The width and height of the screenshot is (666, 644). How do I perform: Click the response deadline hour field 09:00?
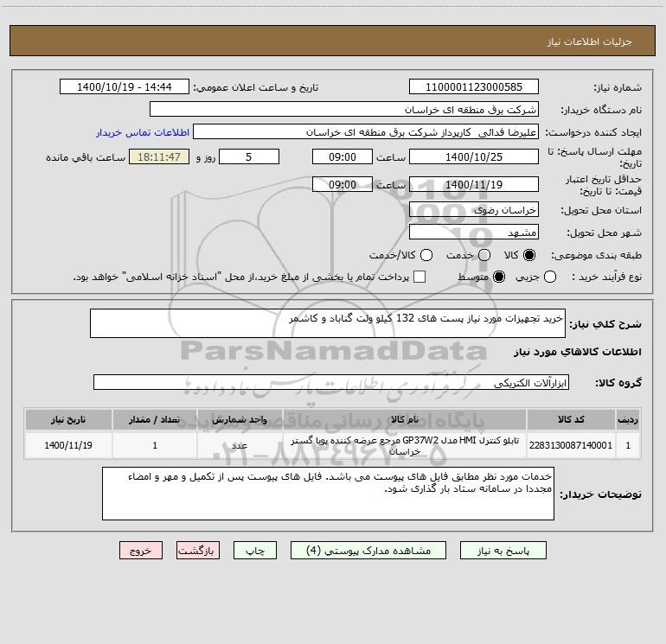(343, 157)
